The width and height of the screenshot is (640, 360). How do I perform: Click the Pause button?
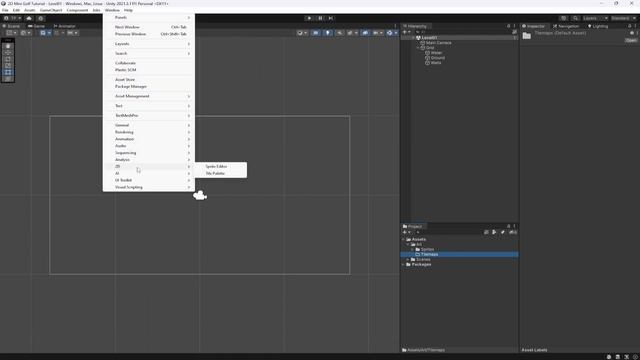pos(320,18)
